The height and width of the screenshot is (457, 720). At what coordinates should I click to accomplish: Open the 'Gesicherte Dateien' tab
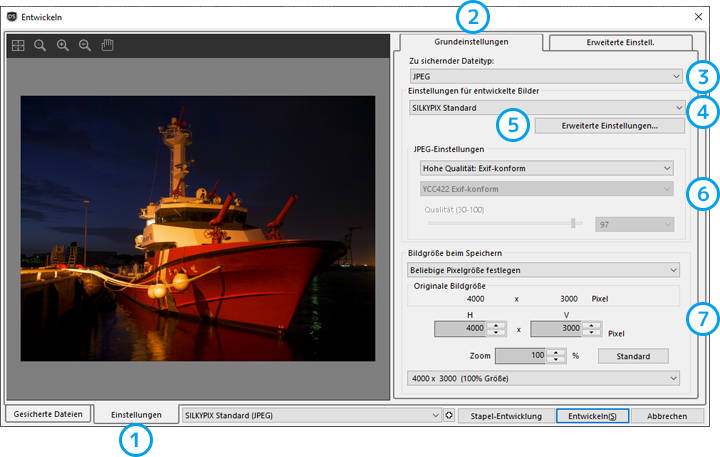click(48, 414)
